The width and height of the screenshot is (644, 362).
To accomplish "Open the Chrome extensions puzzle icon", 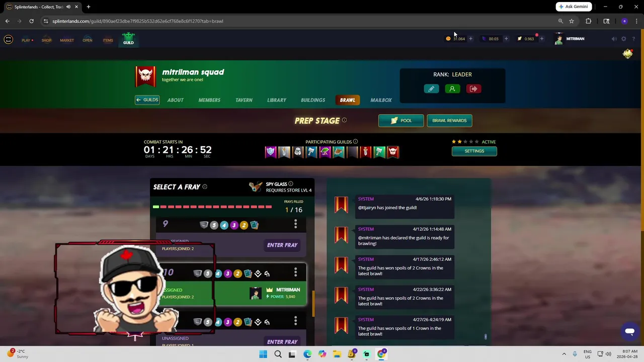I will (x=588, y=21).
